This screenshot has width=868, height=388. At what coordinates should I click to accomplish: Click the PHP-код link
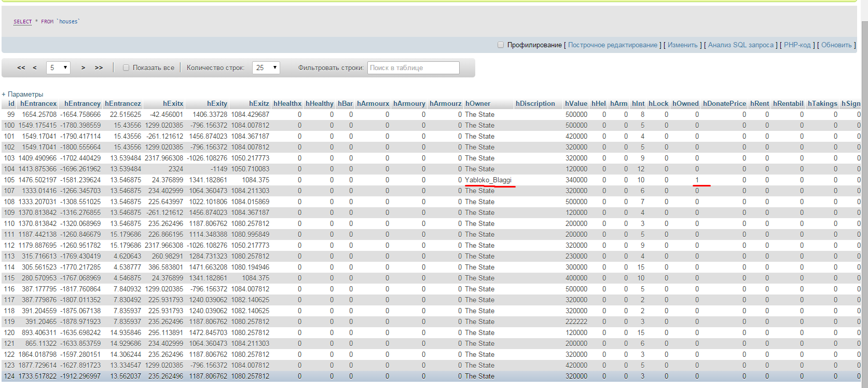tap(797, 45)
